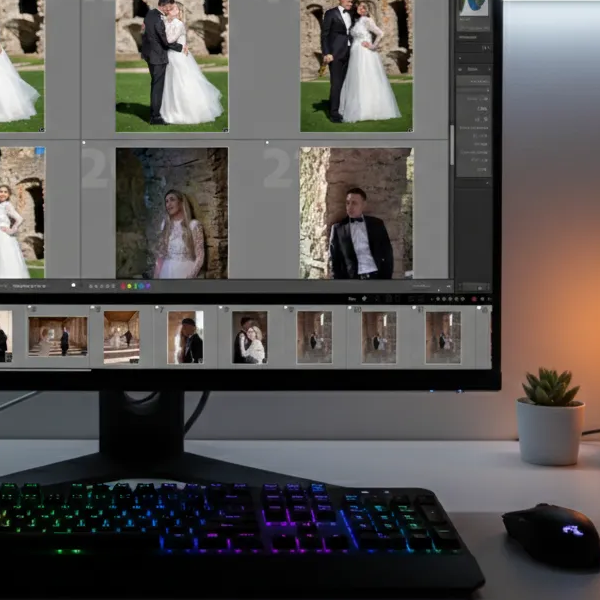Toggle the filmstrip filter switch
The image size is (600, 600).
coord(487,298)
